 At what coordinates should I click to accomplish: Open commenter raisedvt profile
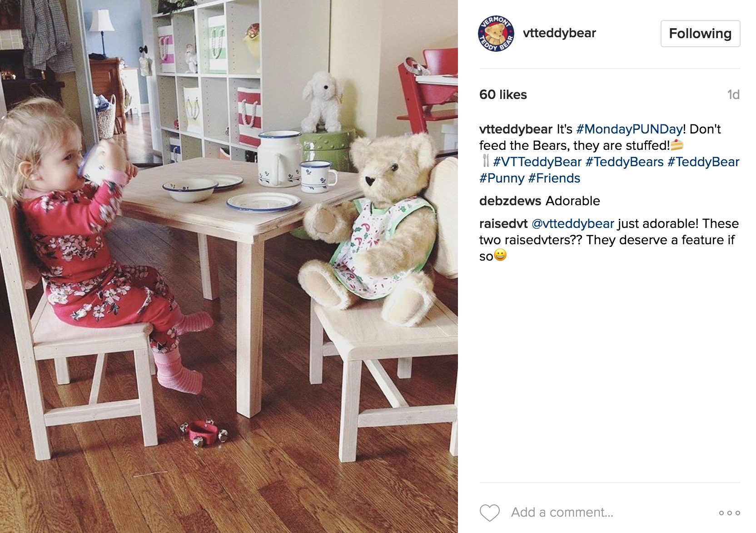pyautogui.click(x=503, y=224)
